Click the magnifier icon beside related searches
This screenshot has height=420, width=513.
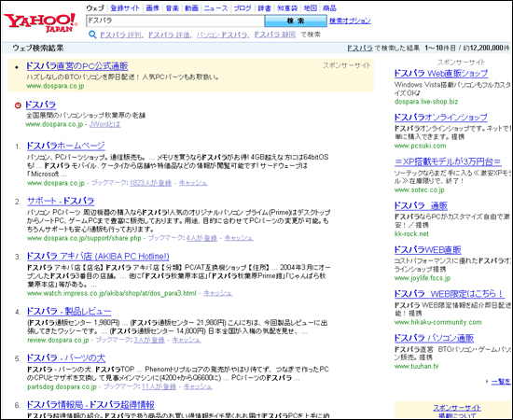(x=92, y=35)
